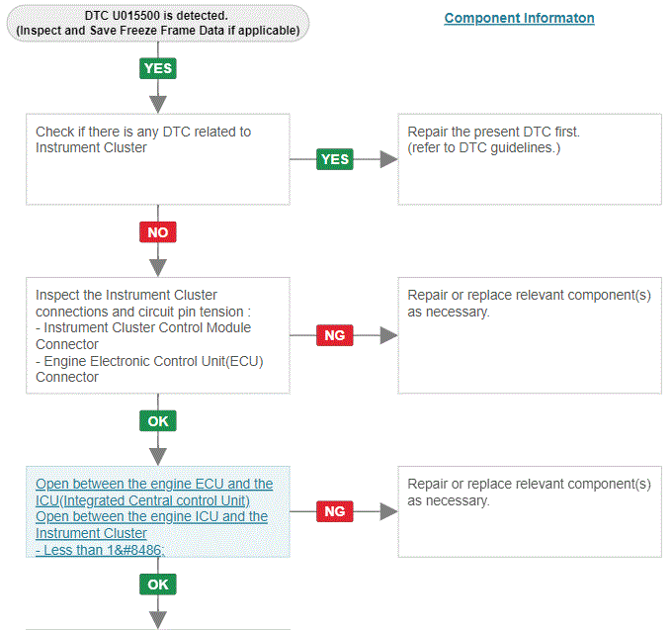
Task: Click the red NO badge below Instrument Cluster DTC check
Action: pos(158,232)
